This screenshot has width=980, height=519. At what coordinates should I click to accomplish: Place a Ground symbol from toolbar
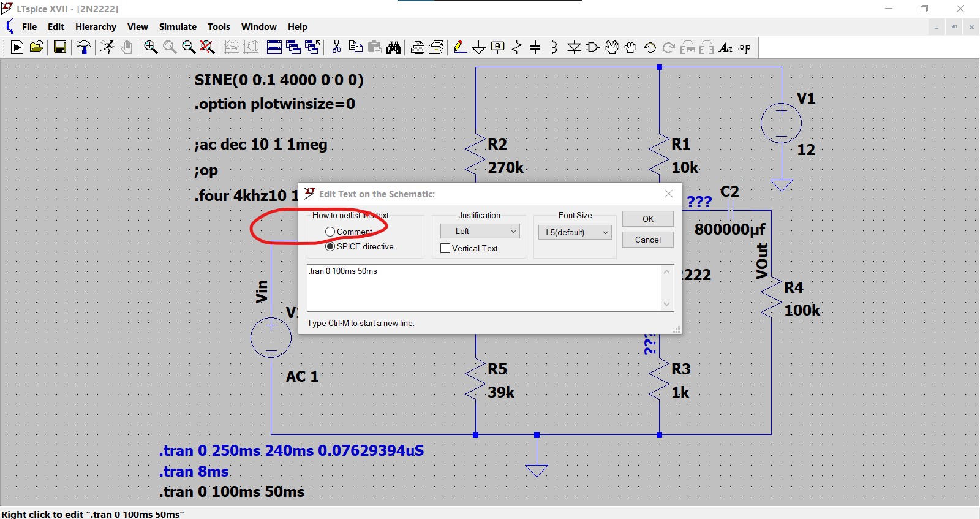pyautogui.click(x=479, y=47)
